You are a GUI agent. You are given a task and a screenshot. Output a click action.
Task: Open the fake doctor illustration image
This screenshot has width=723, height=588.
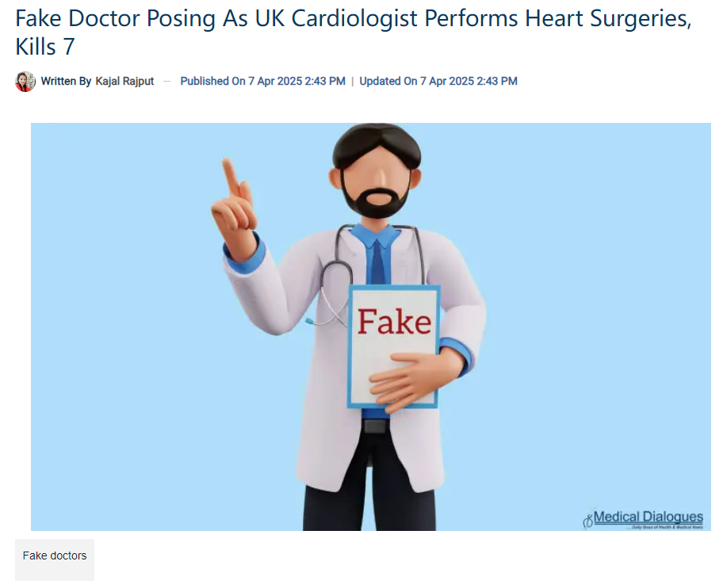[x=371, y=326]
